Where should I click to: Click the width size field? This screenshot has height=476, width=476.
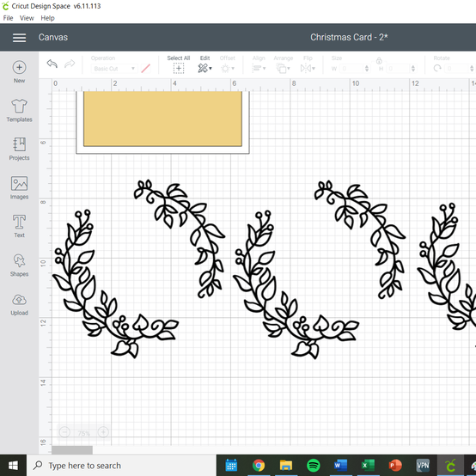point(351,69)
